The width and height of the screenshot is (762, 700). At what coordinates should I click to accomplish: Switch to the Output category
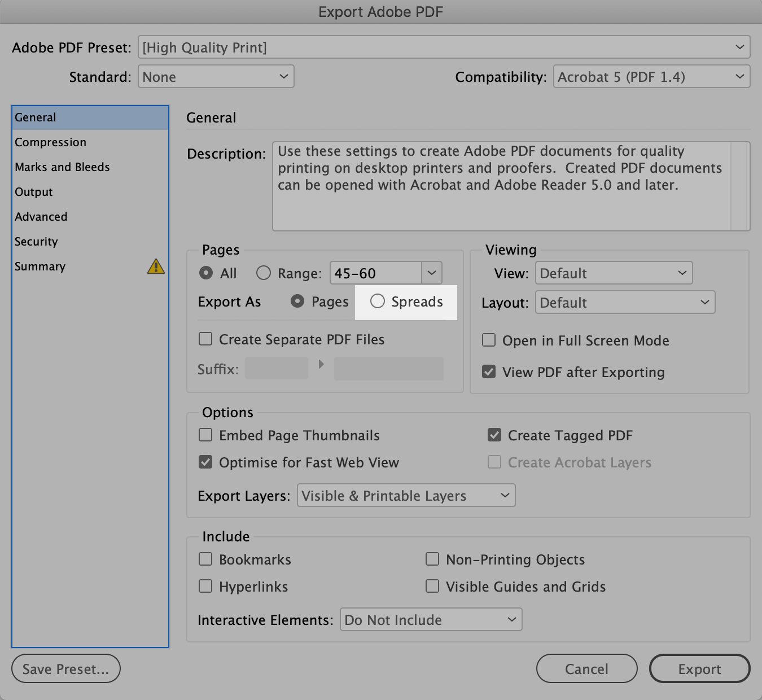point(90,192)
